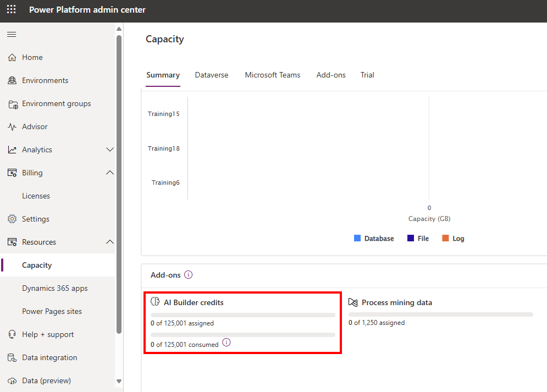Click the Help + support headset icon
This screenshot has width=547, height=392.
12,334
